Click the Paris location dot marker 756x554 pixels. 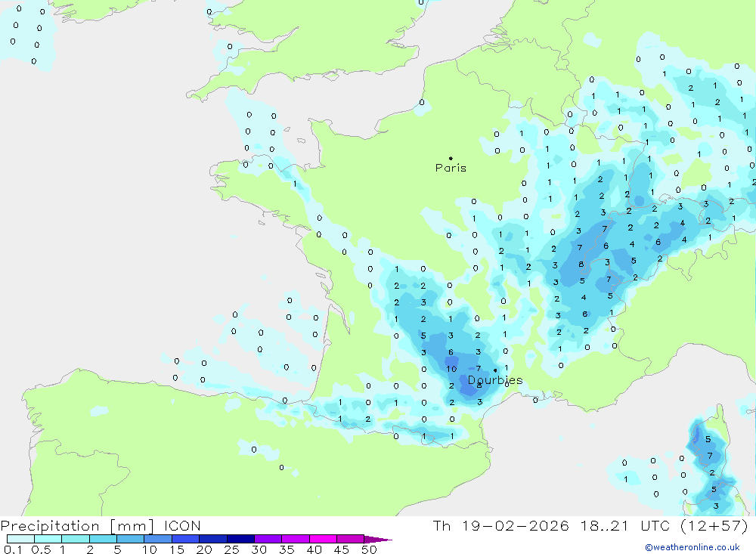pos(451,158)
